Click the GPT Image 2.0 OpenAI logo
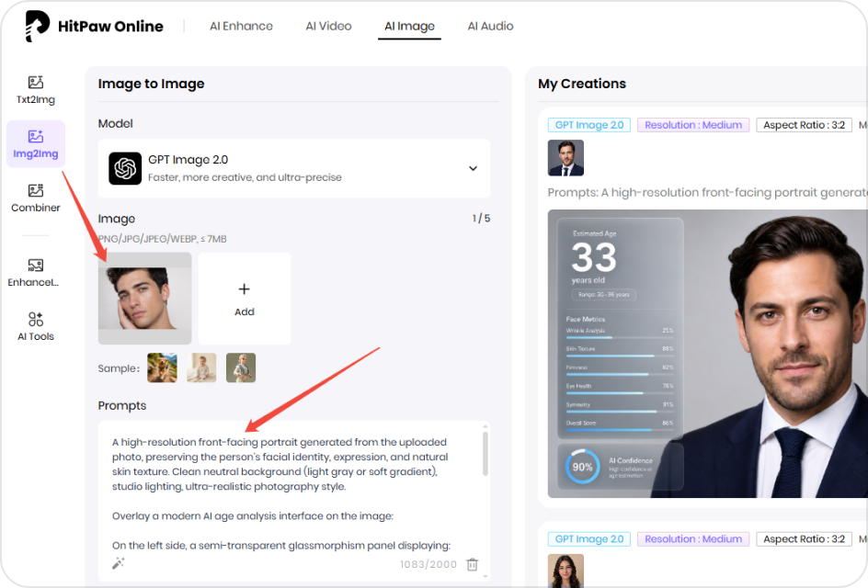The height and width of the screenshot is (588, 868). click(125, 168)
